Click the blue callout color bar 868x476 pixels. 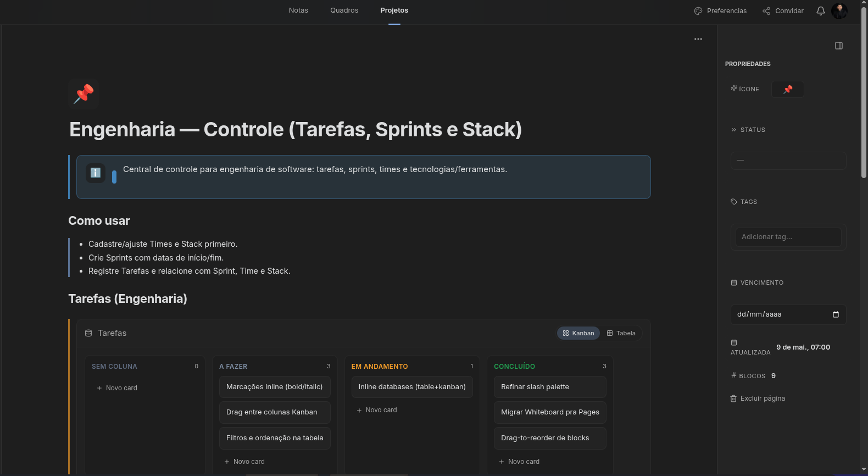pos(114,176)
